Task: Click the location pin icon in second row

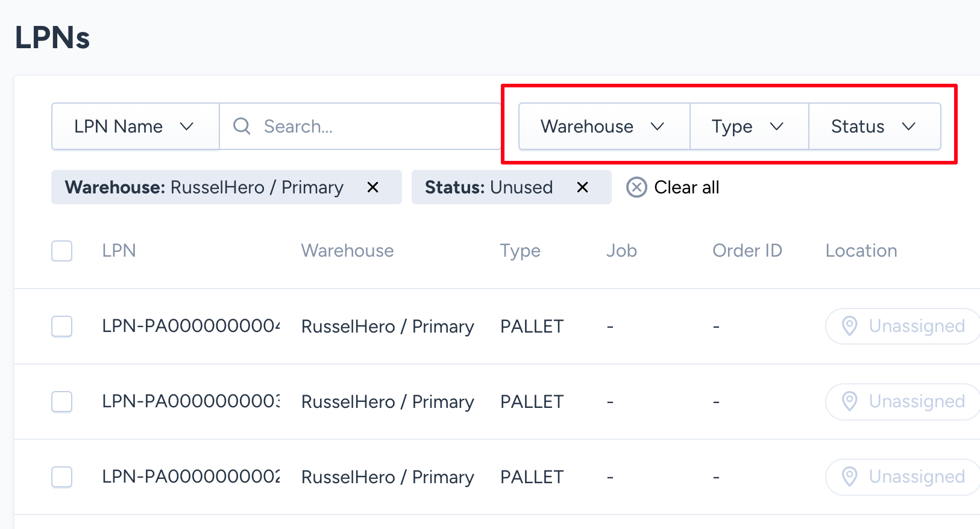Action: tap(849, 401)
